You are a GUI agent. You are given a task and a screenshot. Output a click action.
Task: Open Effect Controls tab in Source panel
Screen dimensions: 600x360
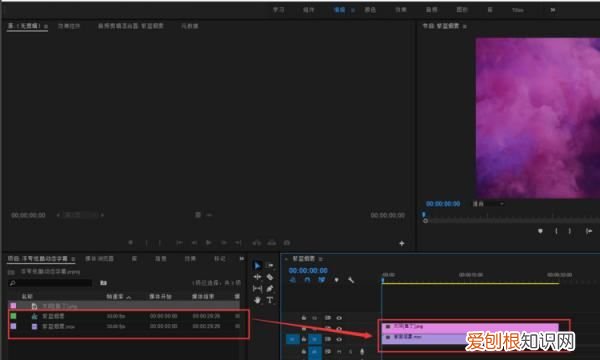[x=69, y=26]
